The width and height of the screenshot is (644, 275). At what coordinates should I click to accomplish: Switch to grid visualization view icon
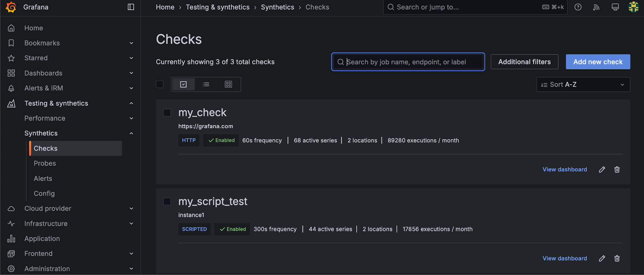tap(229, 84)
